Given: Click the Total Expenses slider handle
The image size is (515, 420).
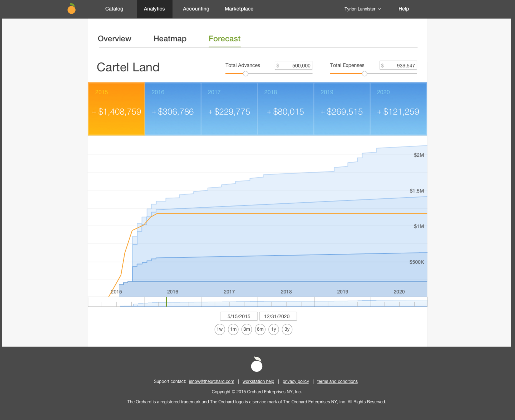Looking at the screenshot, I should pos(364,74).
